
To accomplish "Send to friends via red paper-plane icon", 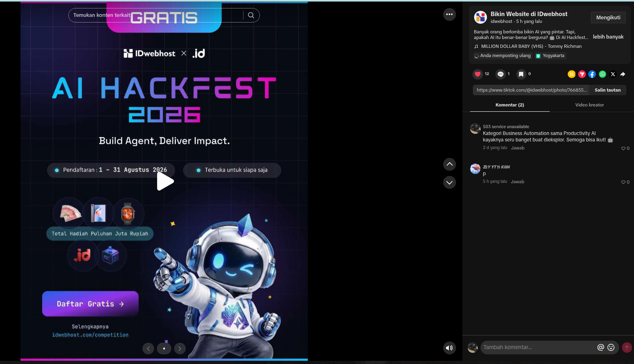I will [x=582, y=74].
